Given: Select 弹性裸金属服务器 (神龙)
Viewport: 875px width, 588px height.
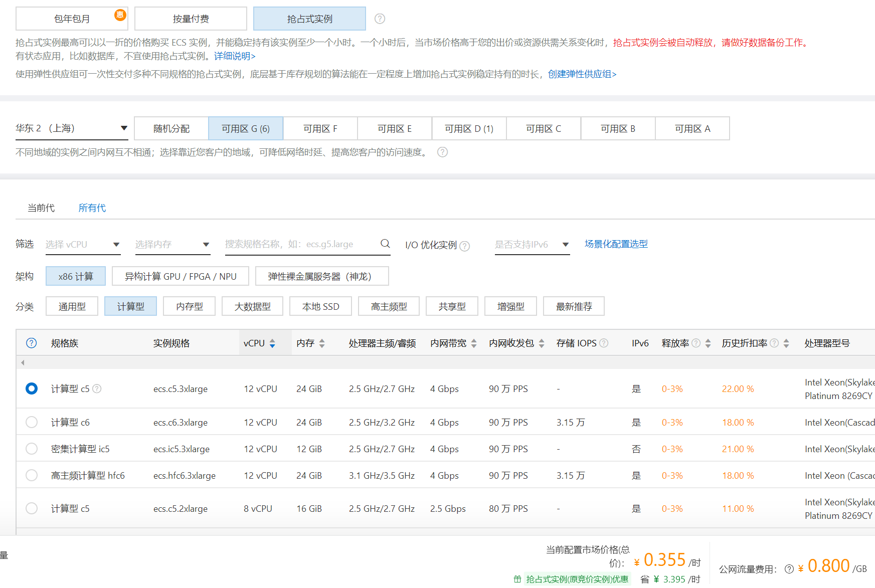Looking at the screenshot, I should (x=322, y=276).
